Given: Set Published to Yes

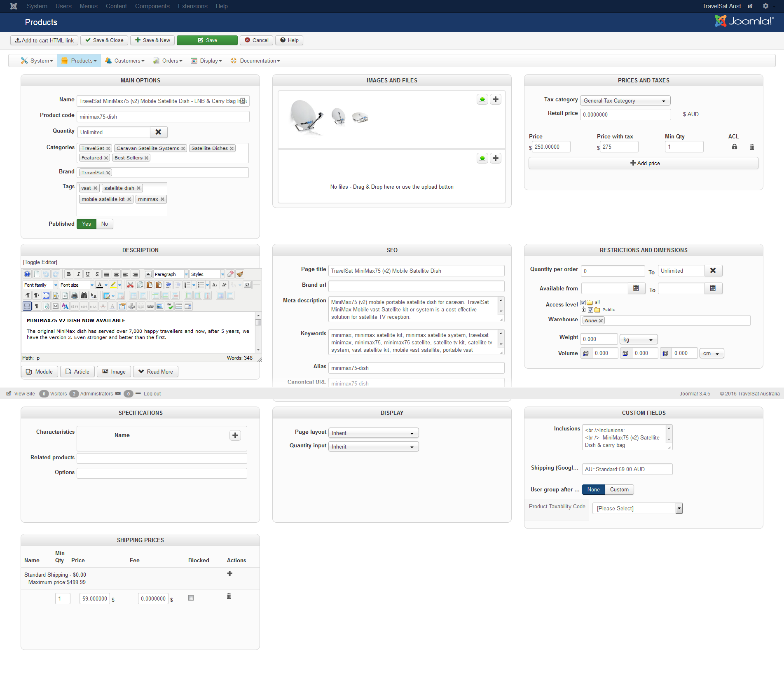Looking at the screenshot, I should coord(87,224).
